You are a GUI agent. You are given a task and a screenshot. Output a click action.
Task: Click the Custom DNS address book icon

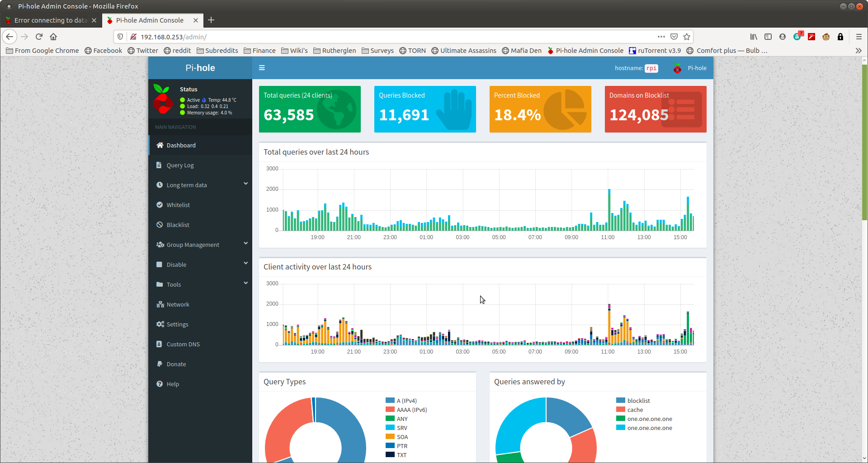click(x=159, y=344)
